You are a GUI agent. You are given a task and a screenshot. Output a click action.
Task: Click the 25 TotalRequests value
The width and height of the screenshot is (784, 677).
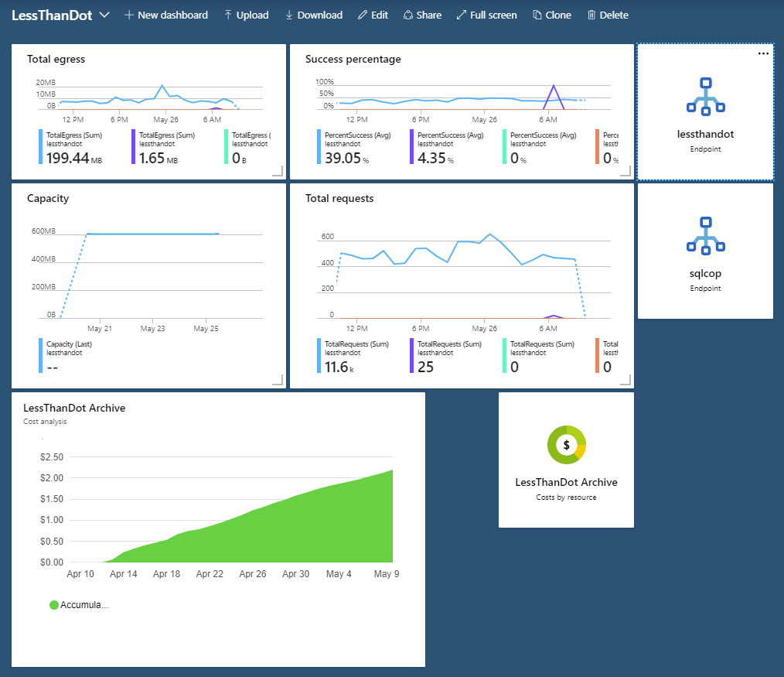pyautogui.click(x=425, y=367)
